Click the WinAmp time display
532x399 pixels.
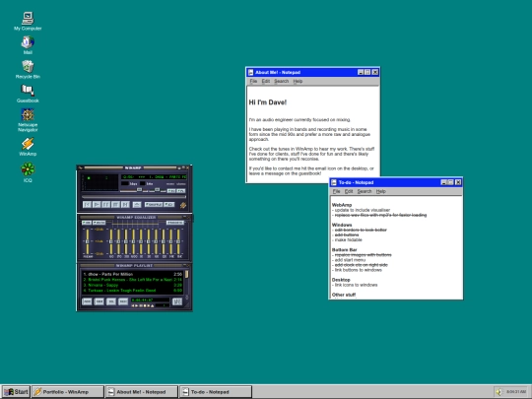[x=100, y=178]
